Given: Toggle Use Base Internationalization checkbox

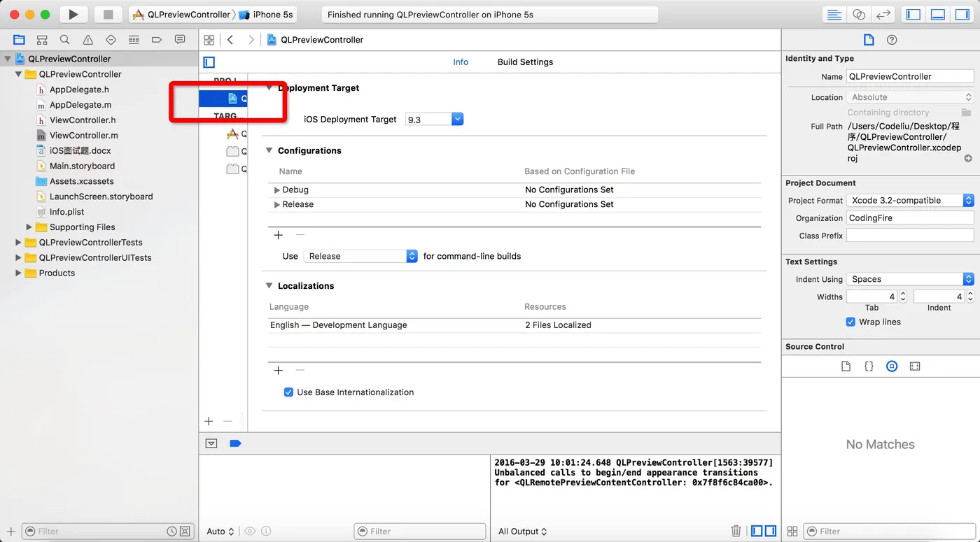Looking at the screenshot, I should (288, 392).
